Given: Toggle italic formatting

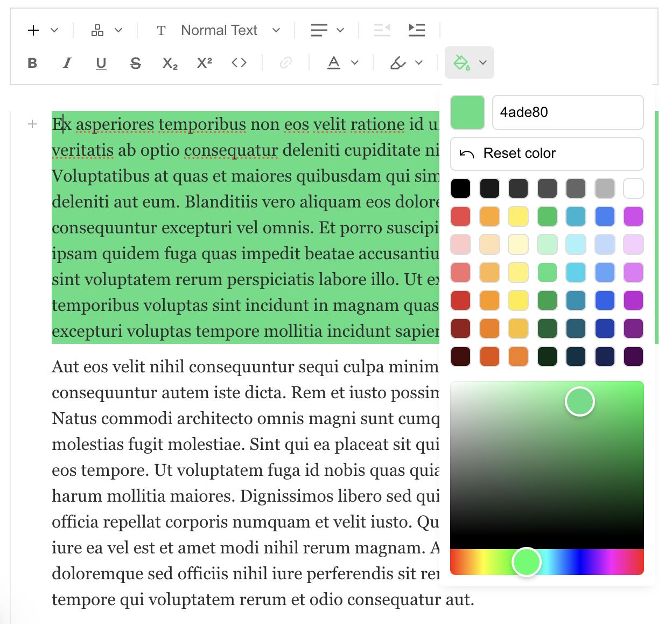Looking at the screenshot, I should pos(67,63).
